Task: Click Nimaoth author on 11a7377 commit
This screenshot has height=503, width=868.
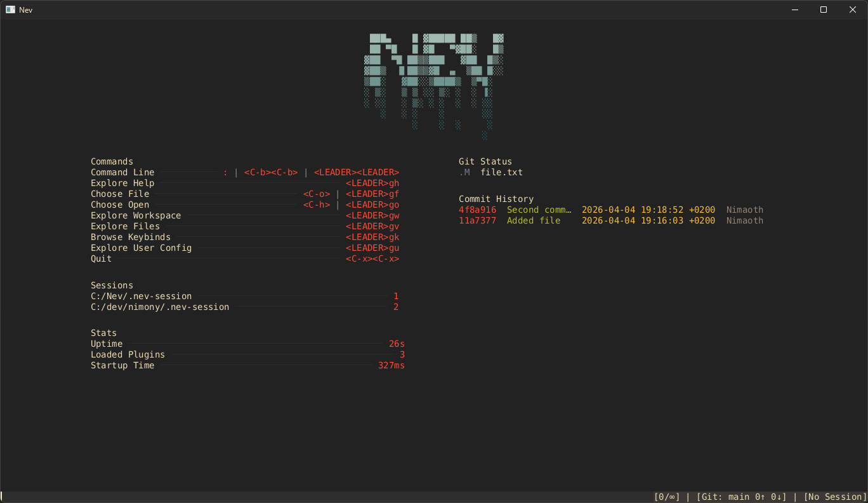Action: [x=745, y=220]
